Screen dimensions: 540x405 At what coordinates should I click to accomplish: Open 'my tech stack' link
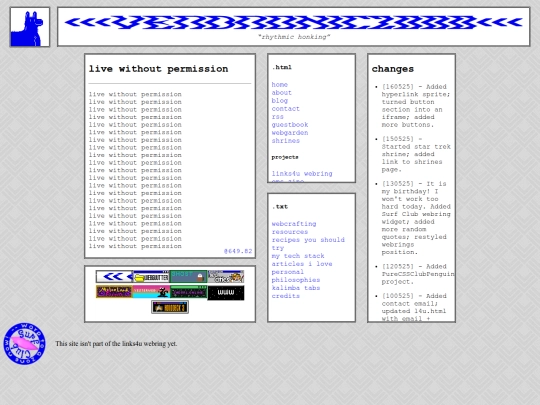[x=298, y=256]
